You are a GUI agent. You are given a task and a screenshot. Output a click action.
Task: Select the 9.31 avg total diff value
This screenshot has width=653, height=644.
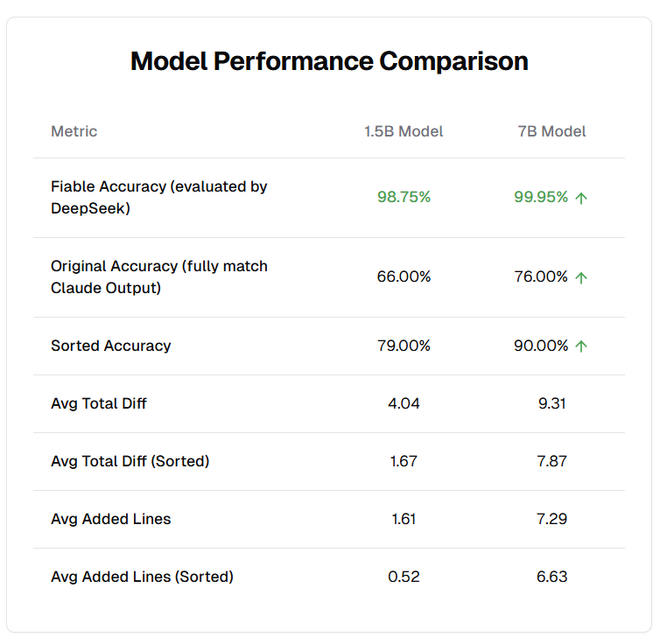pyautogui.click(x=551, y=403)
